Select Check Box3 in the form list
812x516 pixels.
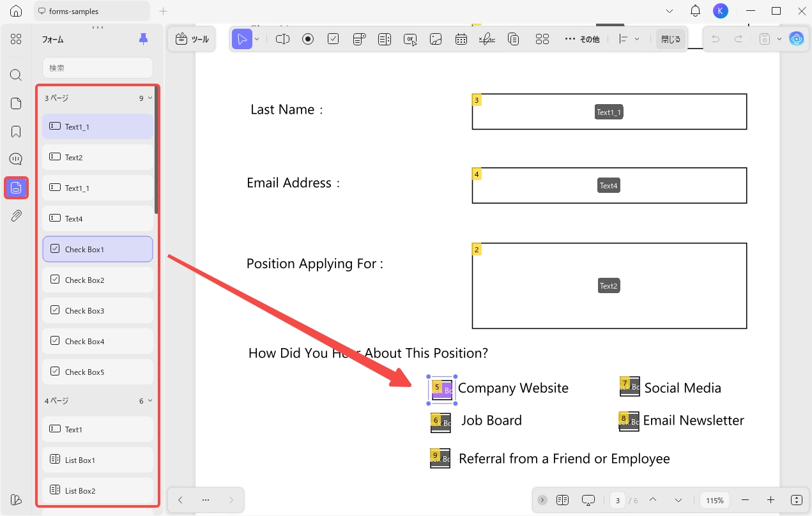click(x=98, y=310)
